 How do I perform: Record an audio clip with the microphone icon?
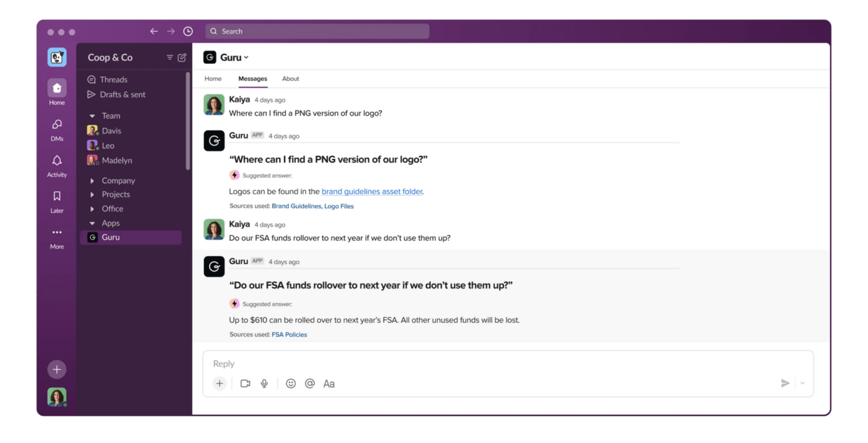coord(264,383)
